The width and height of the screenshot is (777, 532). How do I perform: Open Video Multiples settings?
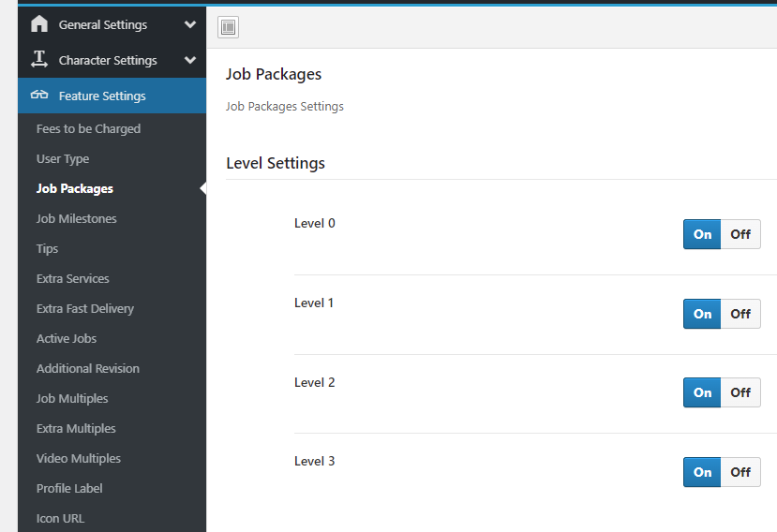pos(79,459)
